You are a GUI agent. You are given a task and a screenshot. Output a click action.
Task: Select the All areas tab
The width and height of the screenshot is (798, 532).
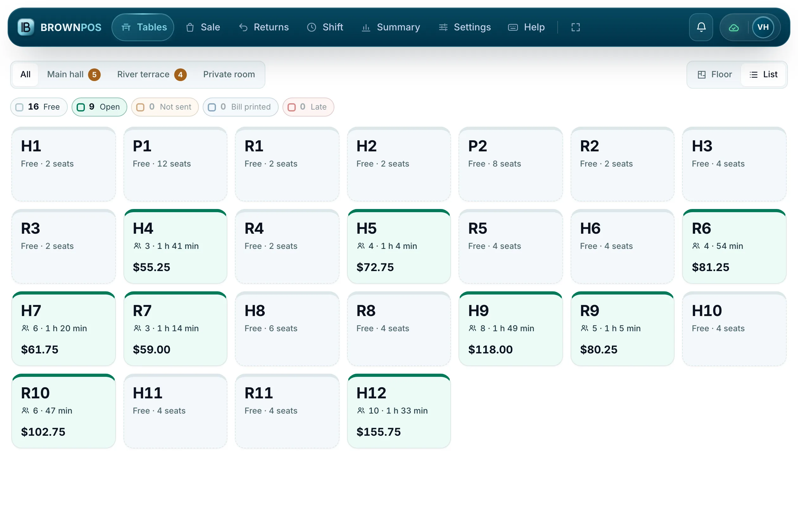pos(25,74)
